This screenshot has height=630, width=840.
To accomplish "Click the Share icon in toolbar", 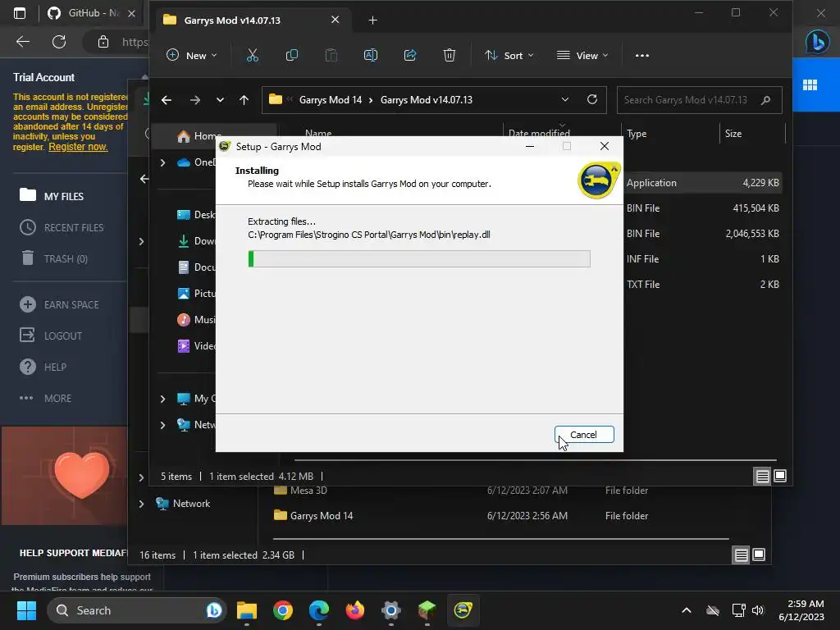I will pyautogui.click(x=410, y=55).
